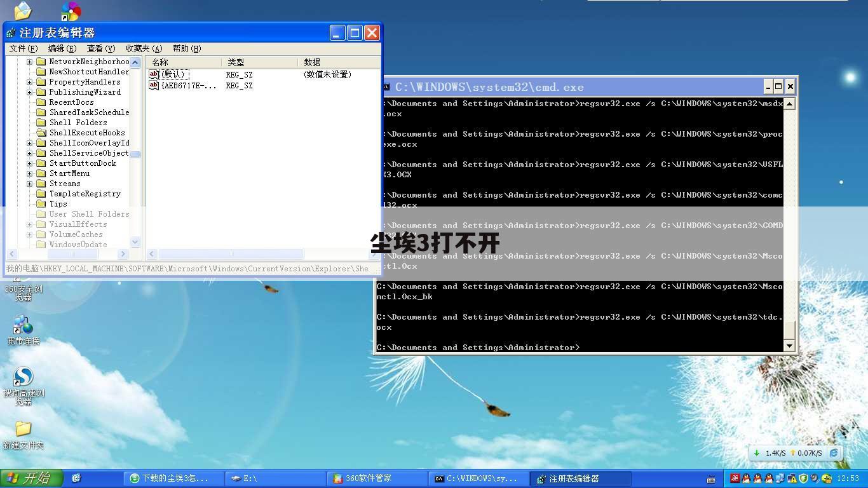
Task: Click the registry tree scroll-down arrow
Action: pos(135,242)
